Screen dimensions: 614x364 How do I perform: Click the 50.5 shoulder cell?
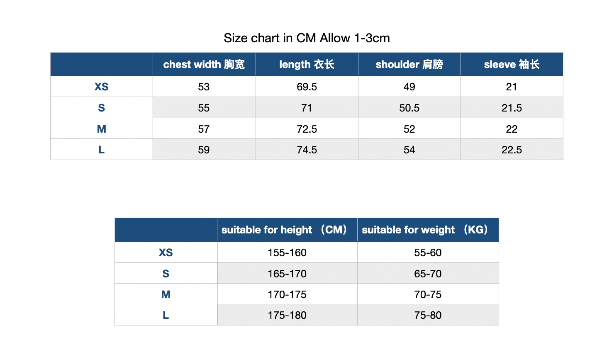[x=409, y=108]
